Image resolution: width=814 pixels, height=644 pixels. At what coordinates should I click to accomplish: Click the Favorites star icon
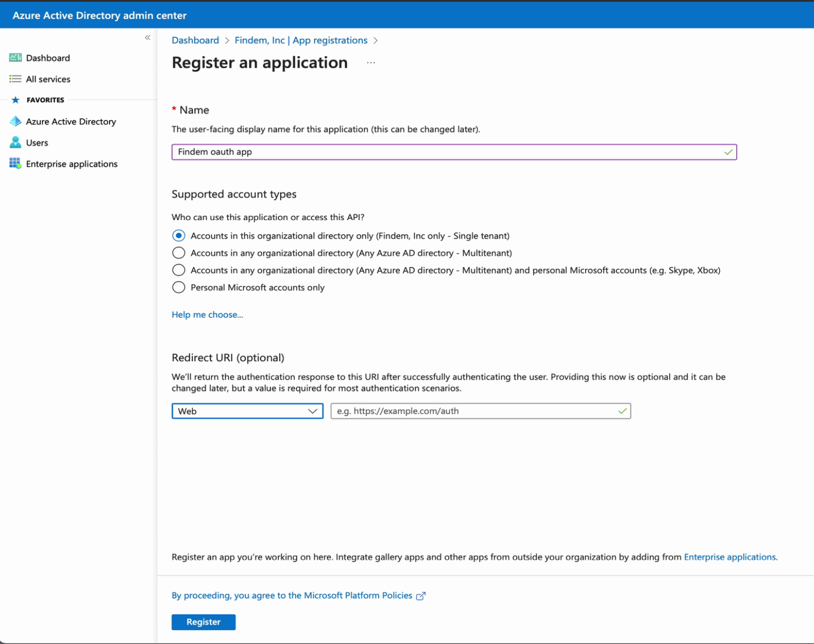pyautogui.click(x=15, y=100)
